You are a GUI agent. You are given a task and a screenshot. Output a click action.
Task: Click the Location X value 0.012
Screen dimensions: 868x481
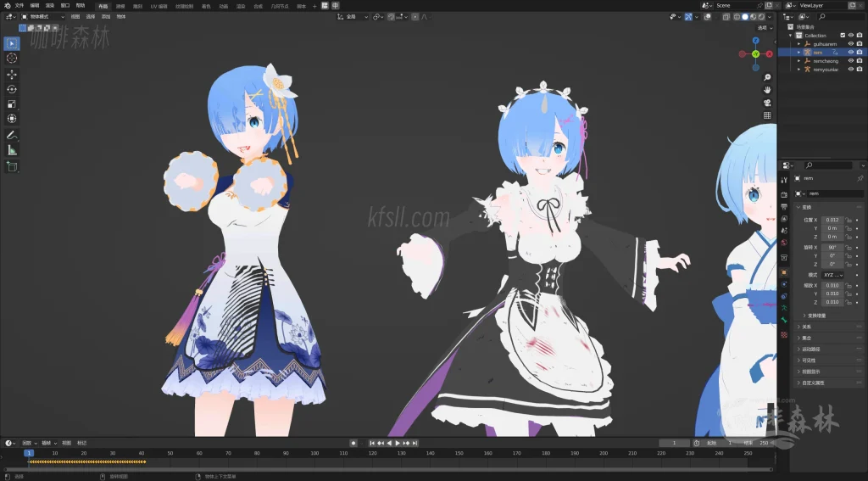(x=832, y=220)
